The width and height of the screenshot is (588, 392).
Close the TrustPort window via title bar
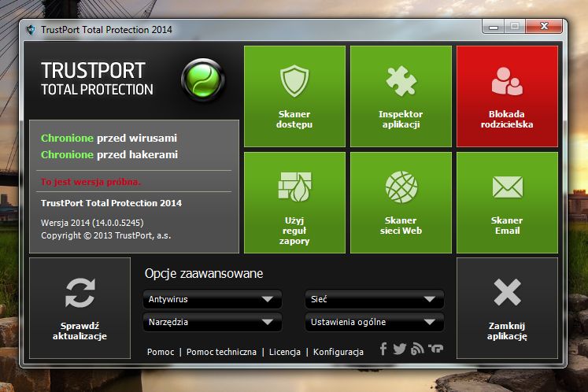[544, 26]
